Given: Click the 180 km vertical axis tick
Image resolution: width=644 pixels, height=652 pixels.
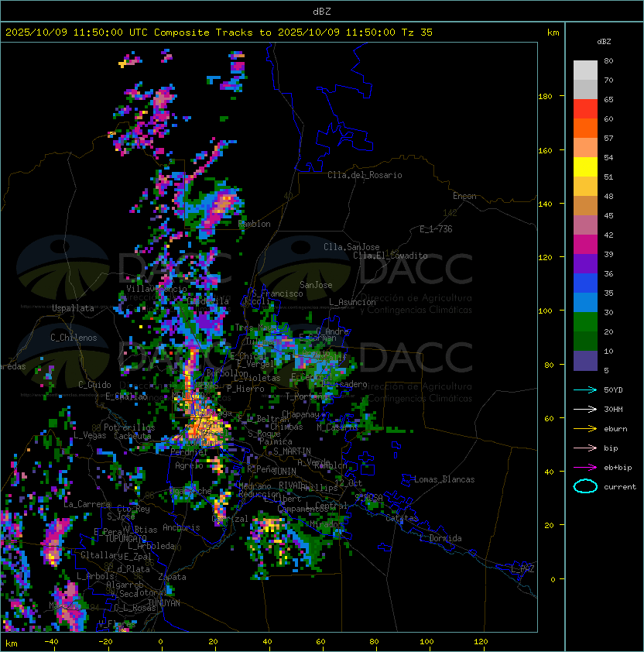Looking at the screenshot, I should point(545,97).
